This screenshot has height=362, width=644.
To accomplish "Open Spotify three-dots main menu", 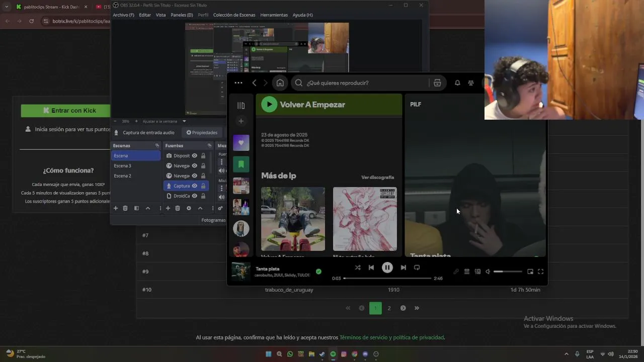I will pos(238,83).
